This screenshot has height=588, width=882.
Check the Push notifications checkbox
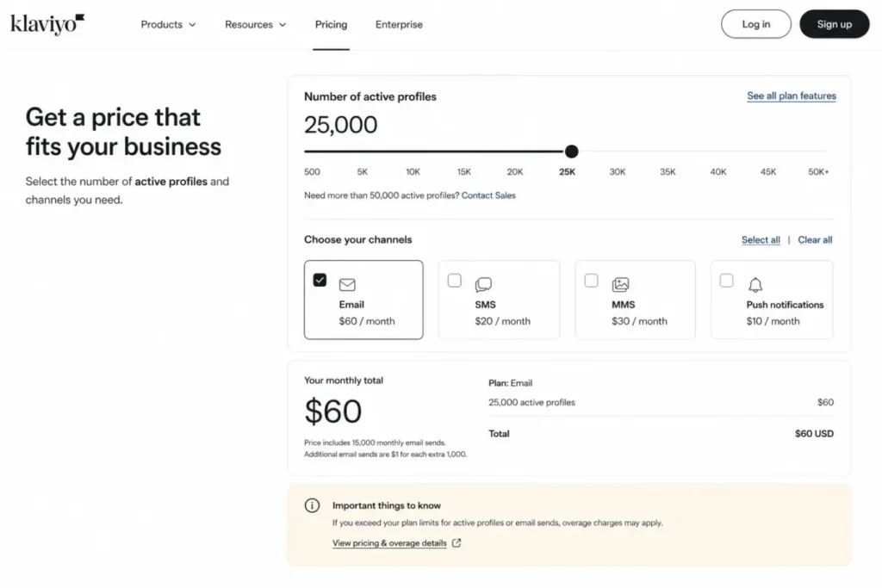point(727,280)
